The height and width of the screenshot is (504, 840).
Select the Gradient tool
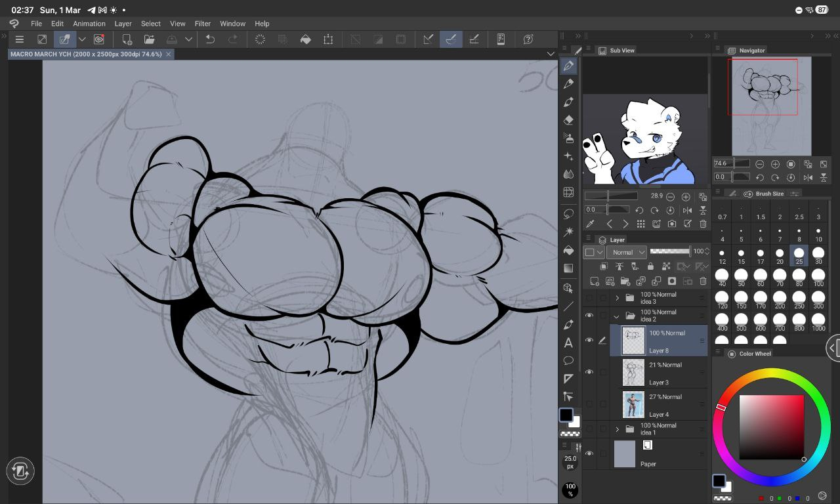tap(568, 268)
